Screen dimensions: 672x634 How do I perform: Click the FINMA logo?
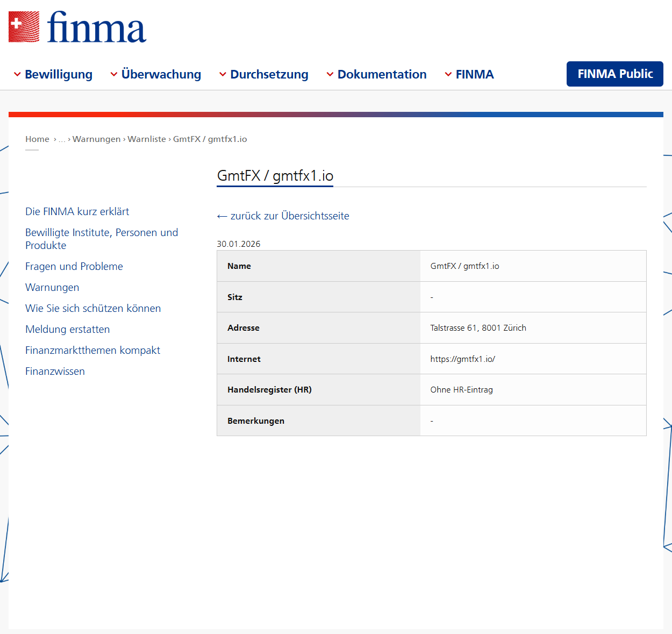pyautogui.click(x=77, y=27)
